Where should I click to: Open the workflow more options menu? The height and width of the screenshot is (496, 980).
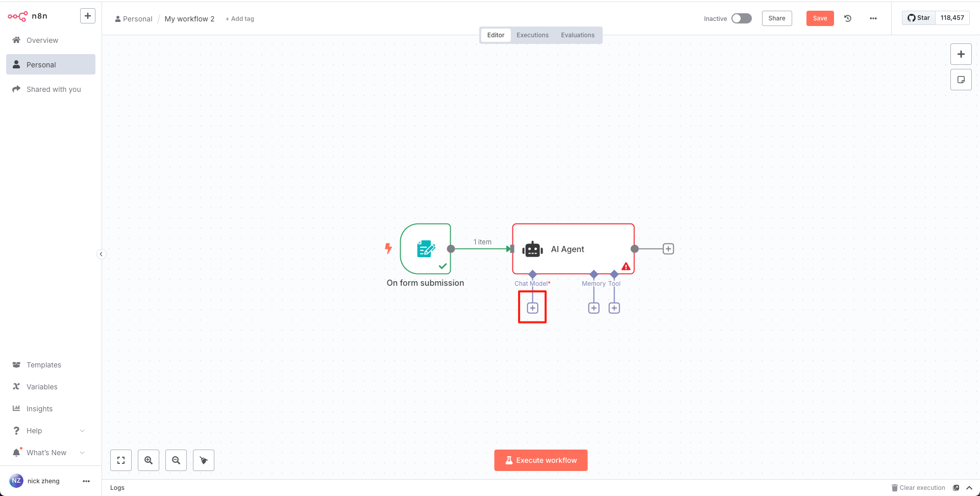[873, 18]
